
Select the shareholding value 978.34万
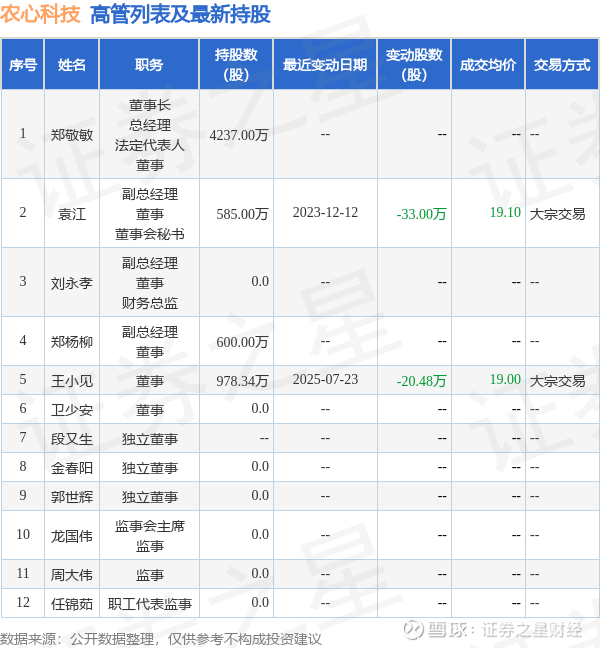click(243, 381)
